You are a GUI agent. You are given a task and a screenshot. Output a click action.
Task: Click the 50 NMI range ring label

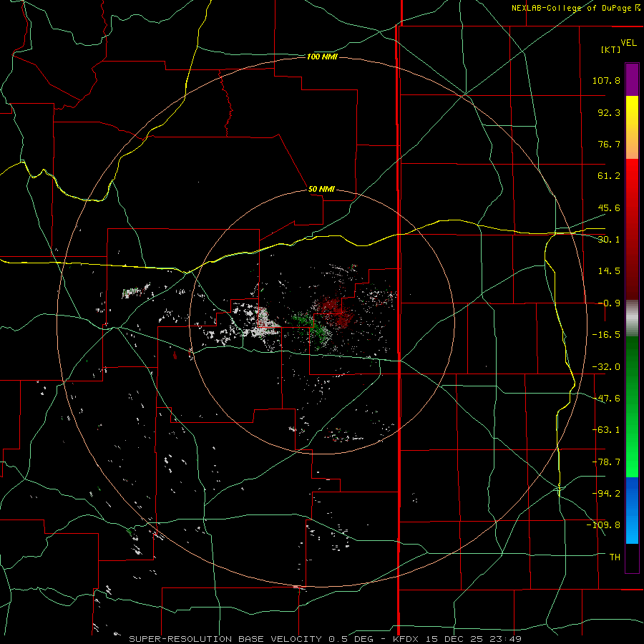pyautogui.click(x=321, y=189)
